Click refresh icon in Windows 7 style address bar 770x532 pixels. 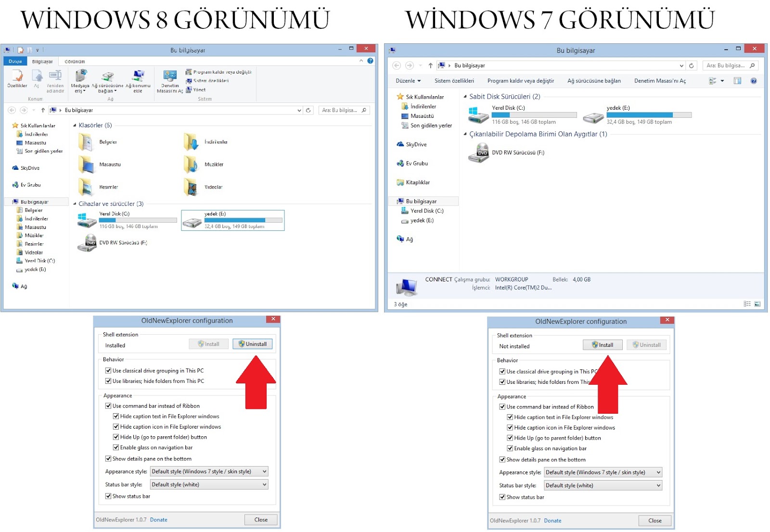point(692,65)
